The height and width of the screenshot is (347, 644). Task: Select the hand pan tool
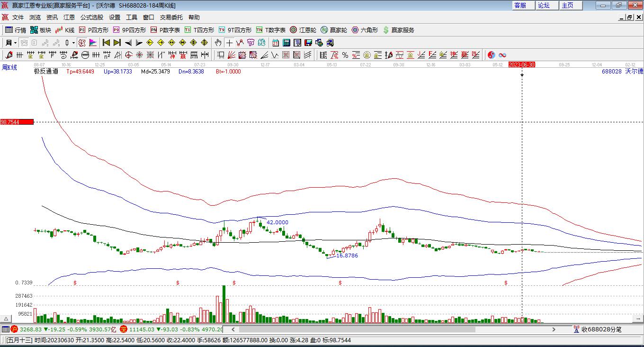218,43
